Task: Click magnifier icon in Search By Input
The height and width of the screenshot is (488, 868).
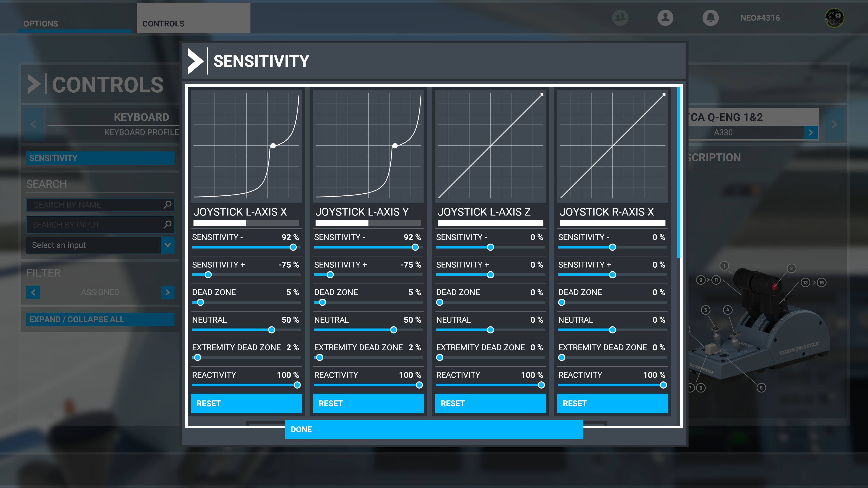Action: click(167, 224)
